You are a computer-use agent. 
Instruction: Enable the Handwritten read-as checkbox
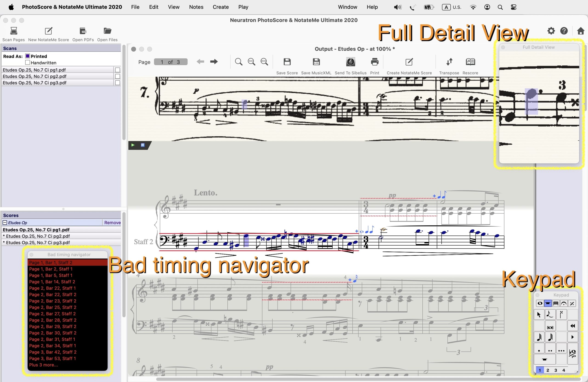28,62
